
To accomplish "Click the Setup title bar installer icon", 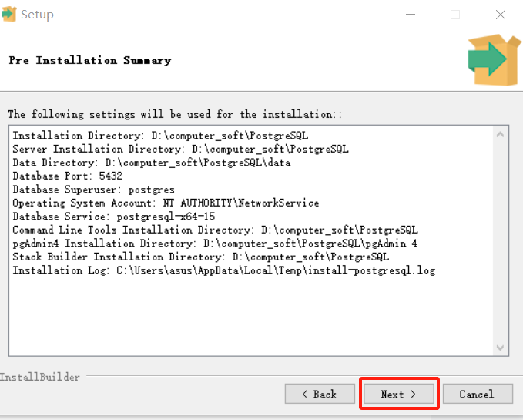I will 8,14.
